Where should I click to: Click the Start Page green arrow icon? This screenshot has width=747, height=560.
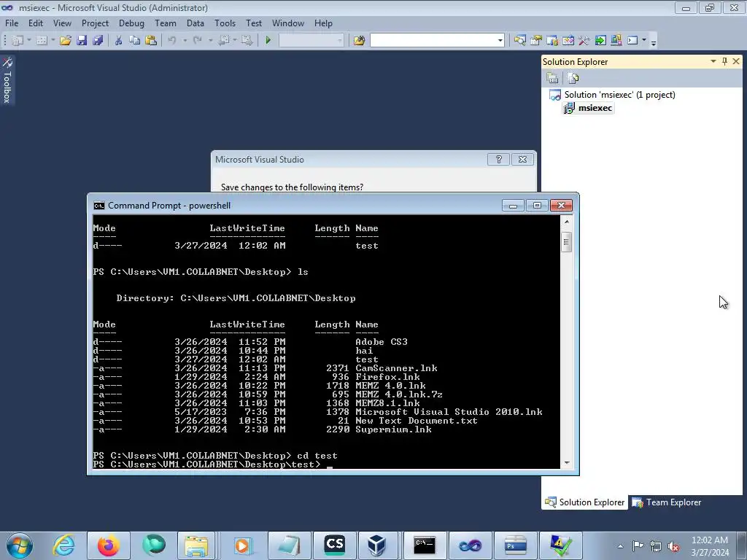tap(600, 41)
